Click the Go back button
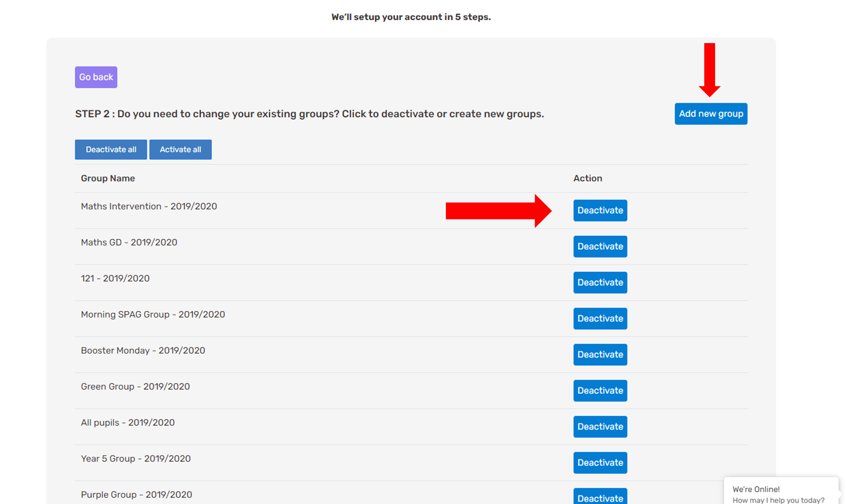This screenshot has height=504, width=846. pyautogui.click(x=96, y=77)
